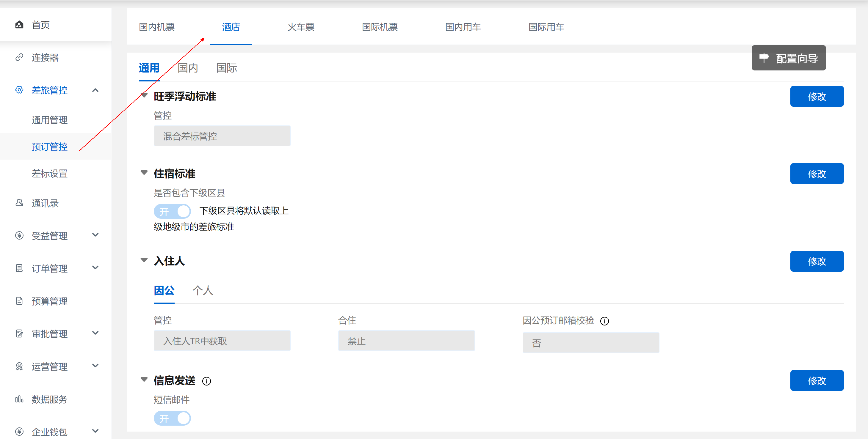Collapse the 住宿标准 section triangle

pyautogui.click(x=144, y=173)
